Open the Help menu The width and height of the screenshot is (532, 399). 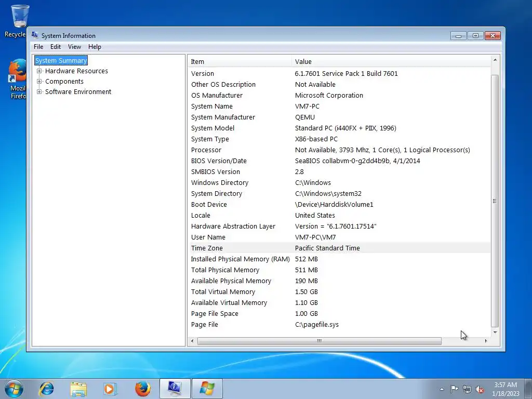(x=95, y=47)
